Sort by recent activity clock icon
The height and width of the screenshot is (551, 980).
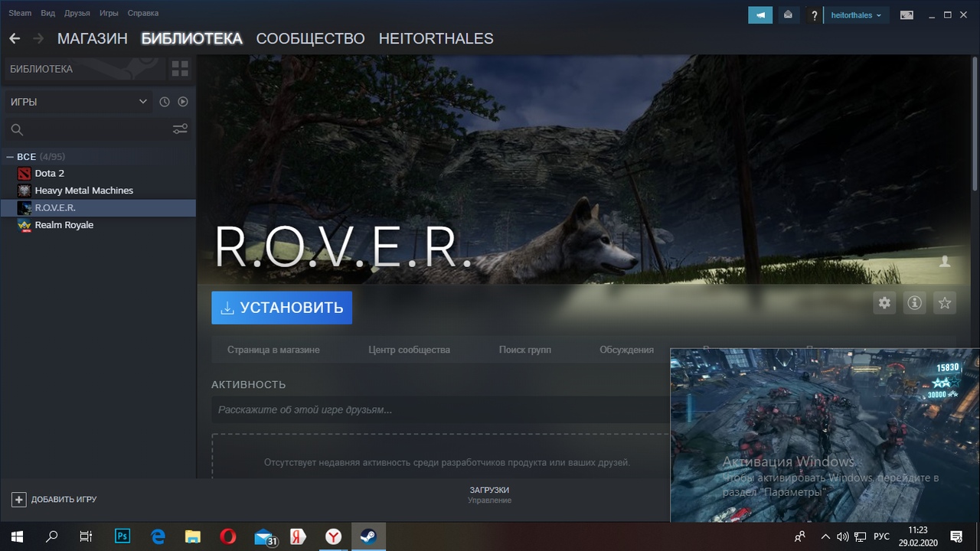coord(164,102)
